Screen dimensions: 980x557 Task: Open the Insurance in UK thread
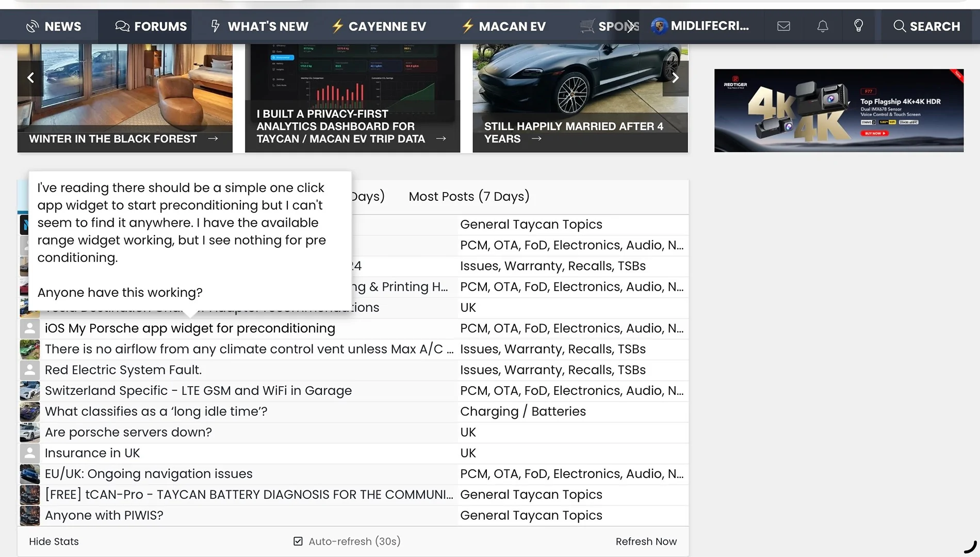click(x=92, y=453)
